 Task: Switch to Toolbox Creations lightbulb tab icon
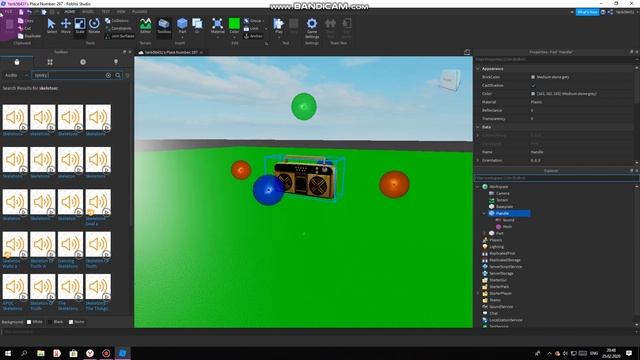116,62
